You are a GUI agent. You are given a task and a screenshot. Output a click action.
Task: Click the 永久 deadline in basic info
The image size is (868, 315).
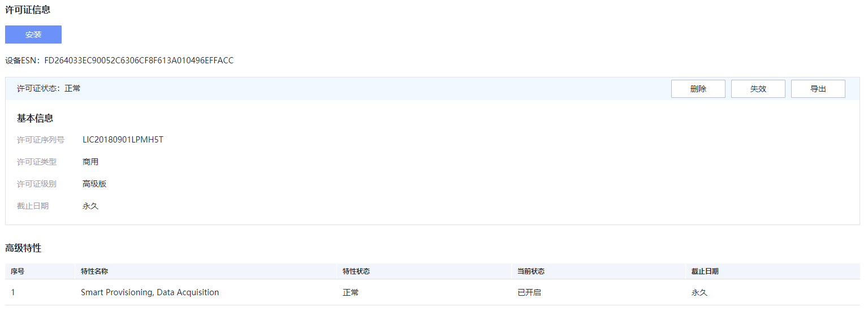90,206
